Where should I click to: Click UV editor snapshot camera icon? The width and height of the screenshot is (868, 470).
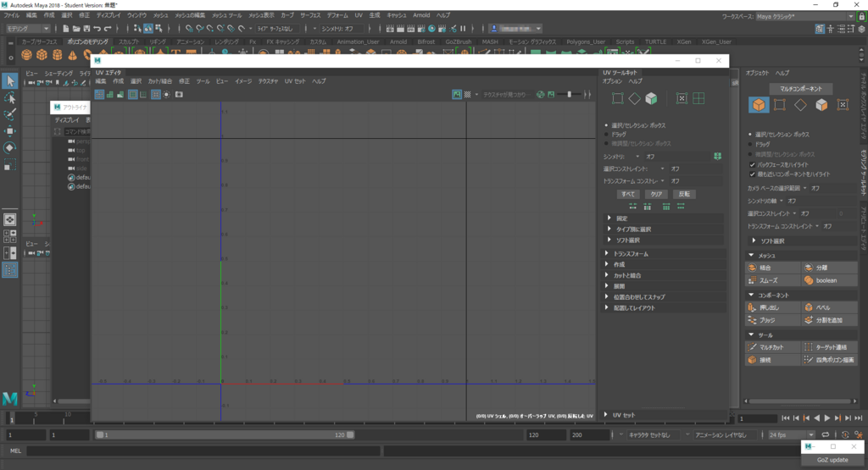[x=179, y=95]
